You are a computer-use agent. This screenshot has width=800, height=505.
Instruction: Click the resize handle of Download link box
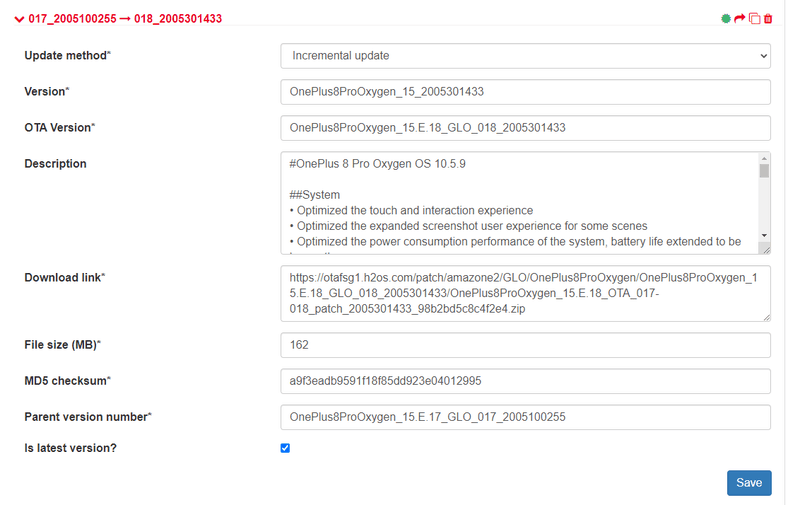click(x=766, y=317)
